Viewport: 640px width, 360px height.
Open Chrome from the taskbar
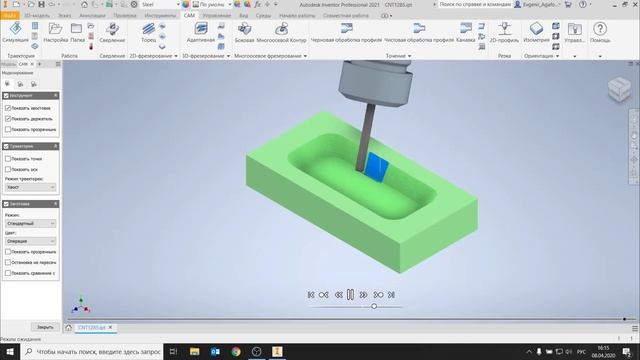236,351
